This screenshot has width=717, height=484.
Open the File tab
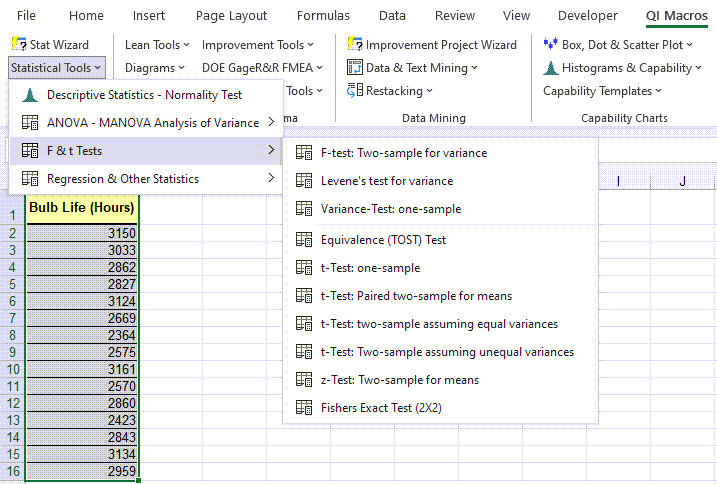click(26, 16)
